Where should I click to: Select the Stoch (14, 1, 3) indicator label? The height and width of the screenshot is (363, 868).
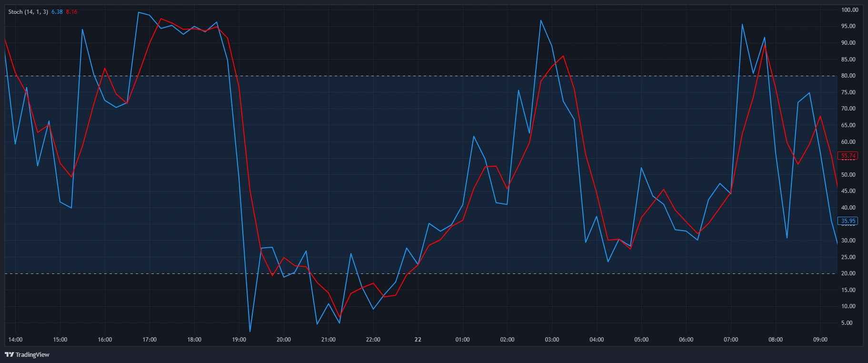pyautogui.click(x=28, y=12)
